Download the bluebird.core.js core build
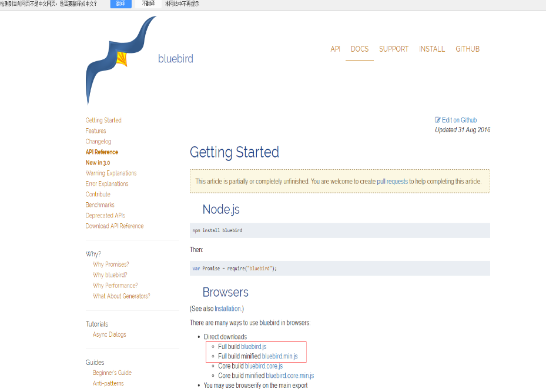Image resolution: width=546 pixels, height=392 pixels. (264, 366)
